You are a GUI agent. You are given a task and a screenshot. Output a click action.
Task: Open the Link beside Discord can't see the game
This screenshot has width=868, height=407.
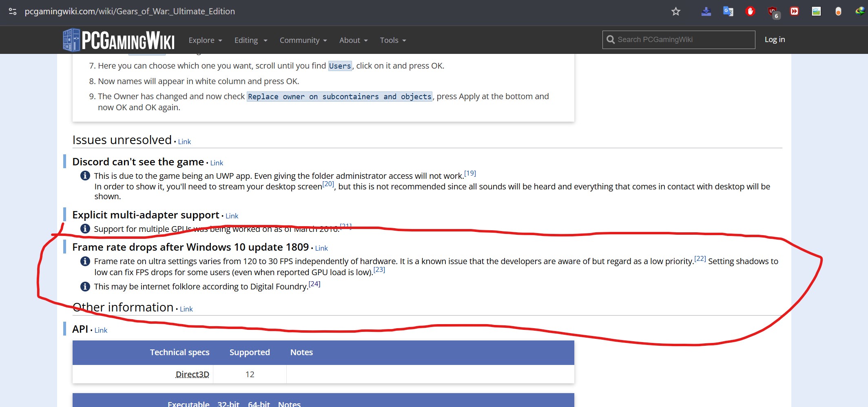click(217, 163)
